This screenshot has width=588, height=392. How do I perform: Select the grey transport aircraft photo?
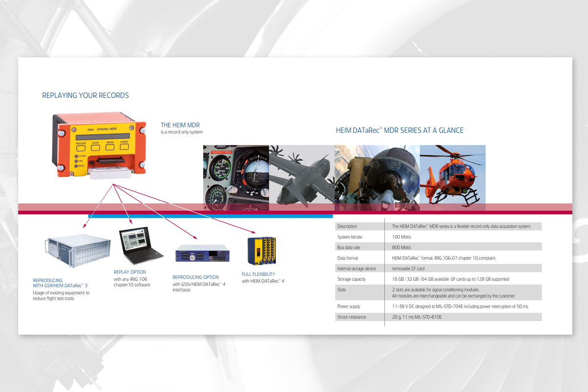pos(302,178)
